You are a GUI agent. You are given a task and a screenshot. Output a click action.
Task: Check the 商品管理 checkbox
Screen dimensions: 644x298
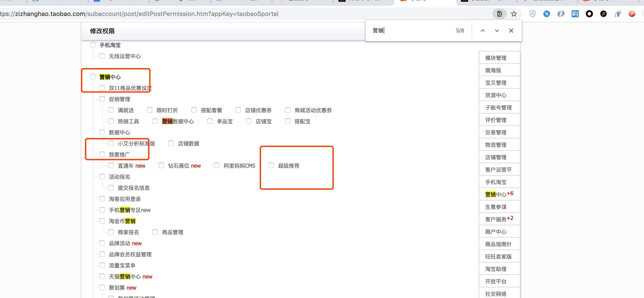tap(155, 232)
